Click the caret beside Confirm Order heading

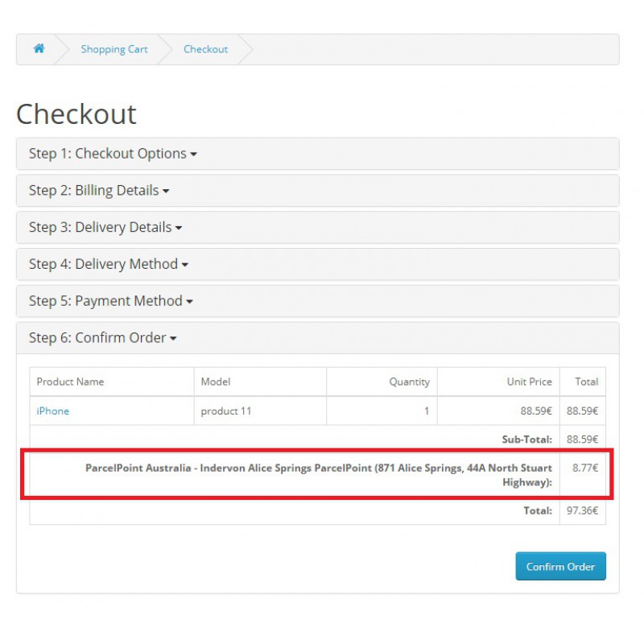[173, 339]
